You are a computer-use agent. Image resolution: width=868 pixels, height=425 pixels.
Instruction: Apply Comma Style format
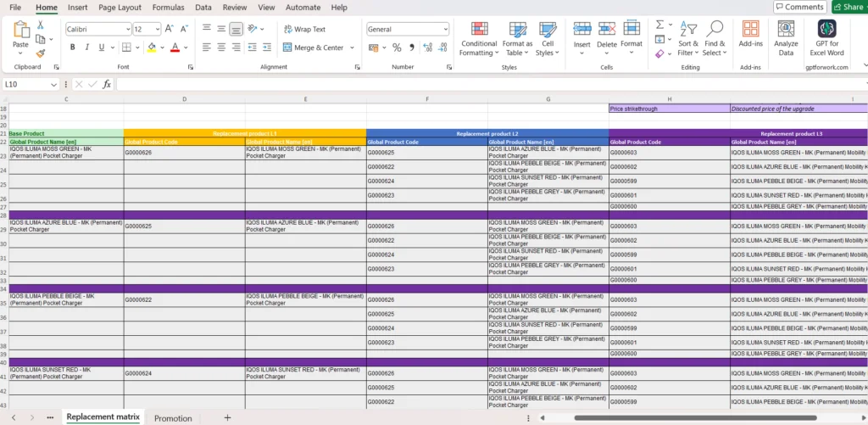click(412, 48)
